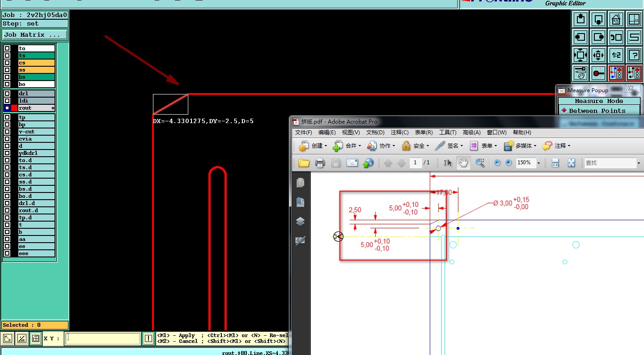
Task: Click the pan left view icon
Action: pyautogui.click(x=580, y=37)
